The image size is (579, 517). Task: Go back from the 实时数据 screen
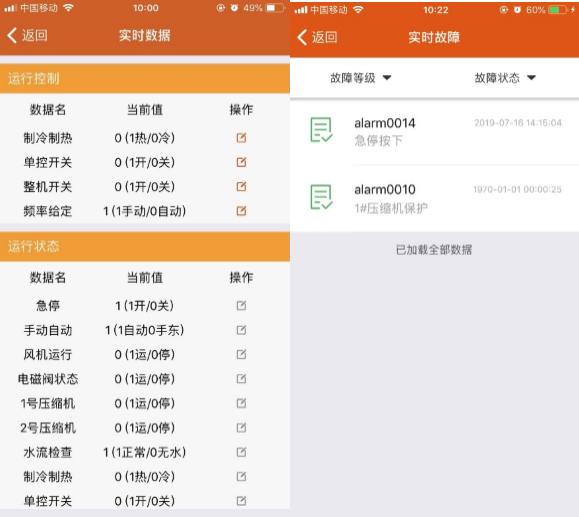click(x=27, y=35)
